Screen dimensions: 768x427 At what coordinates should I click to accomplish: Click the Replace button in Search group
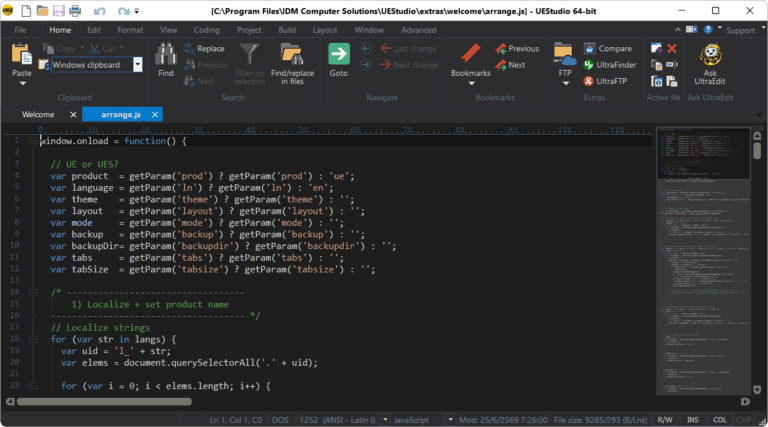[x=204, y=48]
